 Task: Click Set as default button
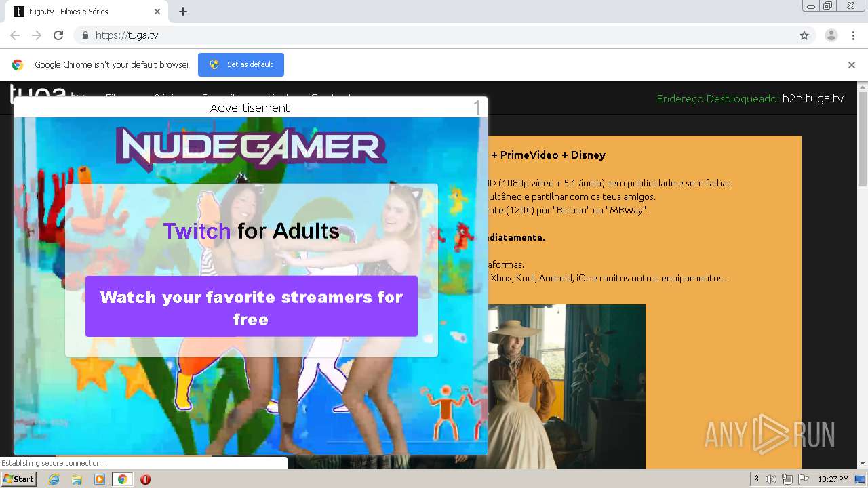(241, 64)
